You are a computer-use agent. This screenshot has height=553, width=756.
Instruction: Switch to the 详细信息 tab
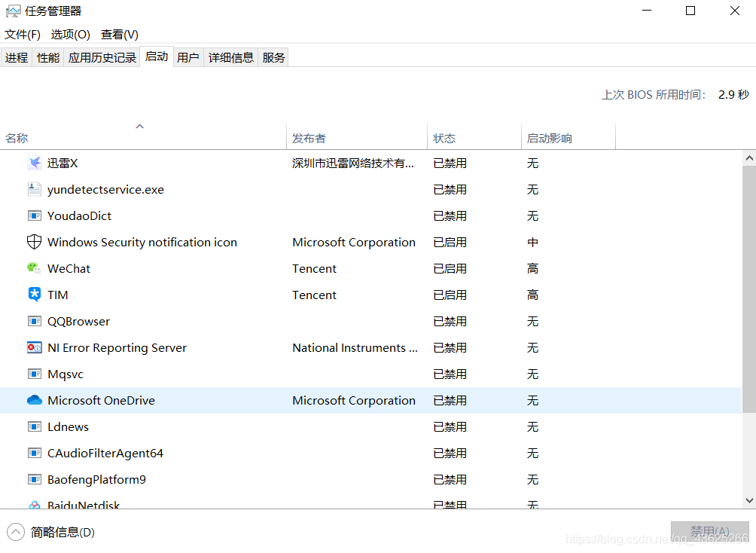click(231, 57)
